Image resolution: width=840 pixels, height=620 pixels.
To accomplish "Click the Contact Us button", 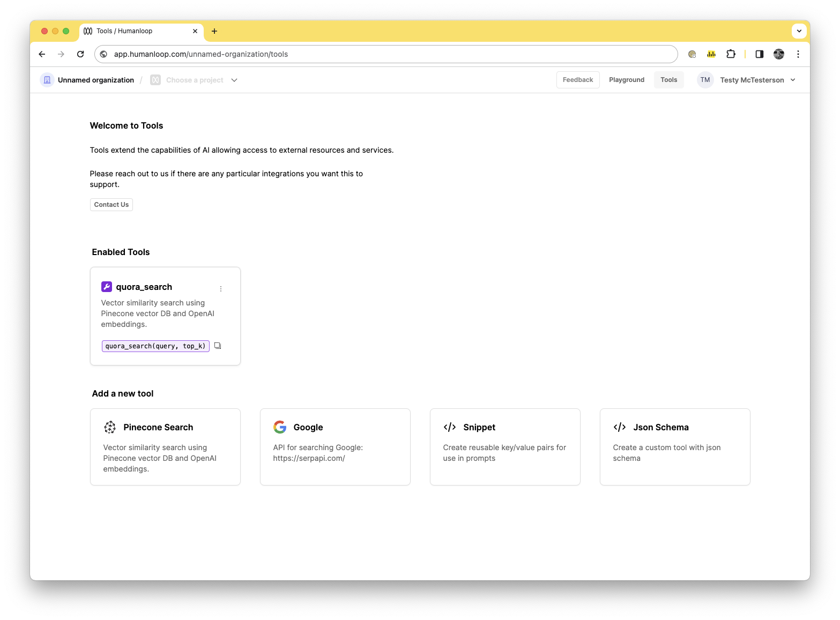I will [111, 204].
